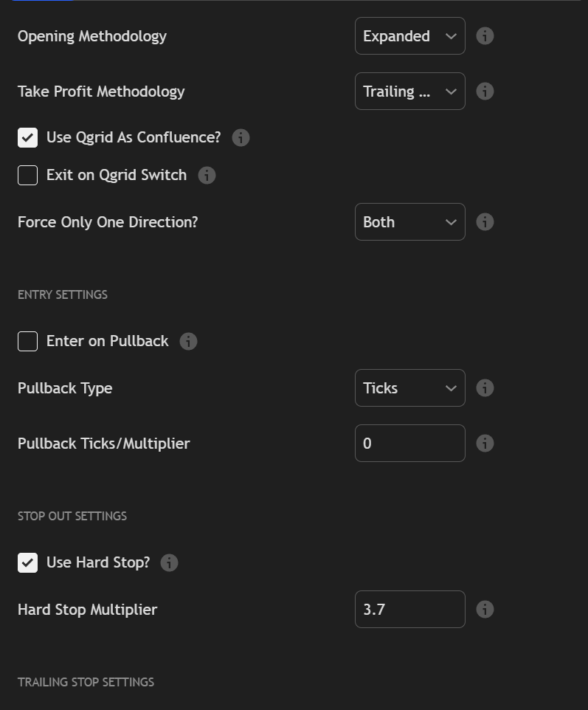Click the Pullback Ticks/Multiplier input field
588x710 pixels.
(409, 444)
